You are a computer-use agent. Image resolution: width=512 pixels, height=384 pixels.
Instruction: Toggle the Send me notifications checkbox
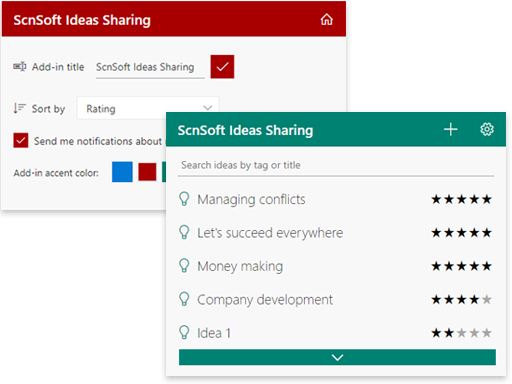(21, 141)
